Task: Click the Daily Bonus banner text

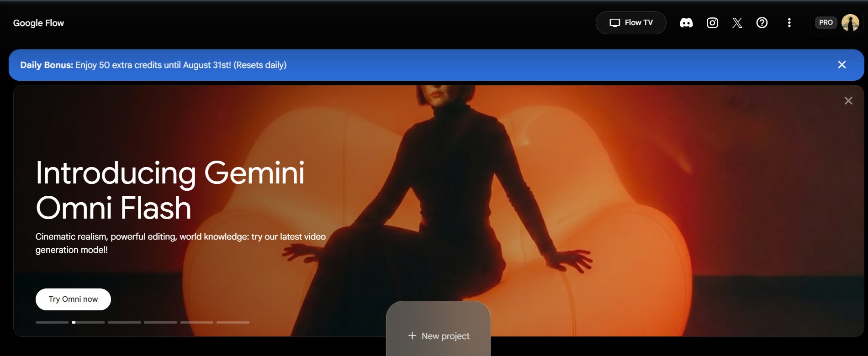Action: (x=153, y=65)
